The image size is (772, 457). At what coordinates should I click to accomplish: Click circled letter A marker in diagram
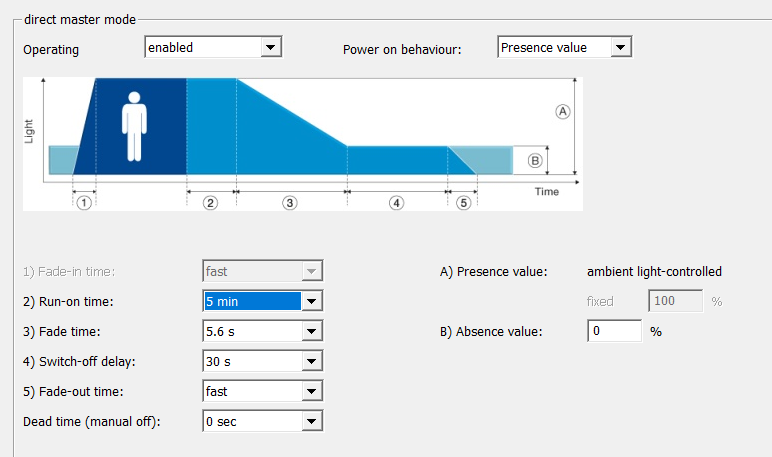(x=563, y=112)
